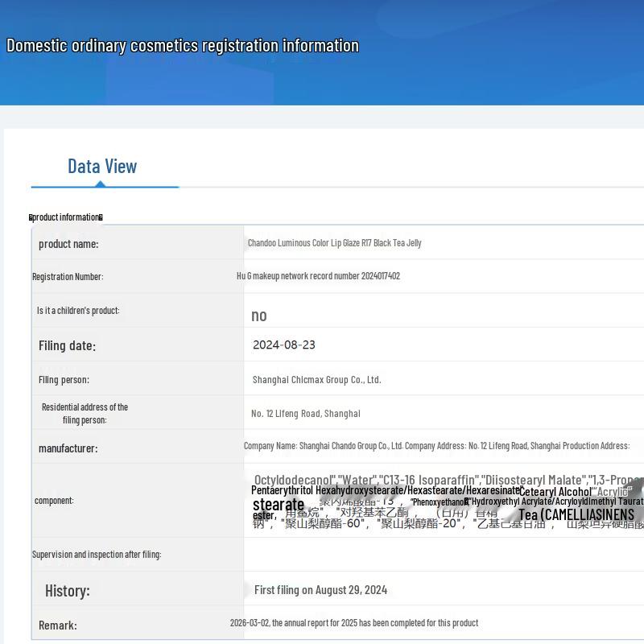This screenshot has width=644, height=644.
Task: Click the 'Registration Number:' label
Action: click(x=68, y=277)
